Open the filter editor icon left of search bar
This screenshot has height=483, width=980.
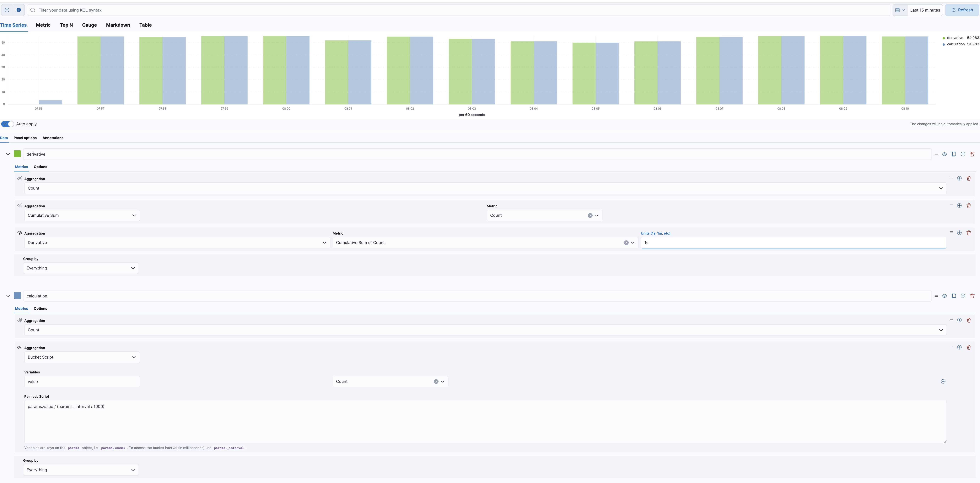click(x=7, y=10)
